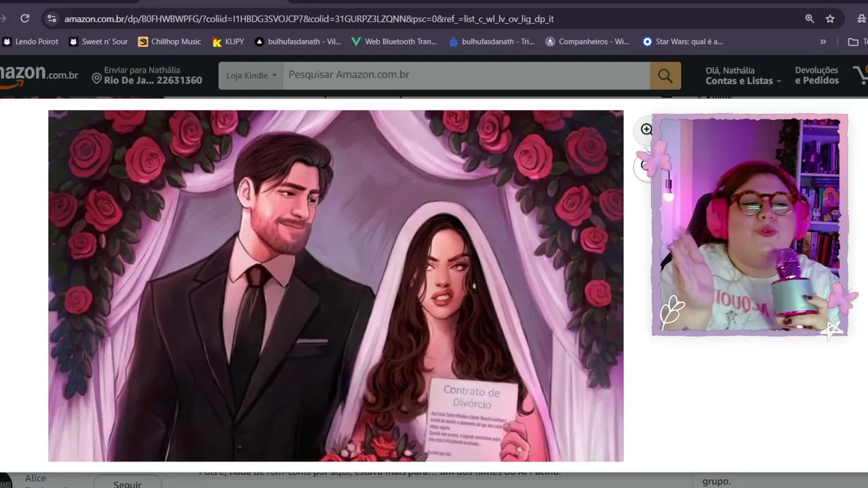Screen dimensions: 868x488
Task: Reload the current browser page
Action: click(x=25, y=19)
